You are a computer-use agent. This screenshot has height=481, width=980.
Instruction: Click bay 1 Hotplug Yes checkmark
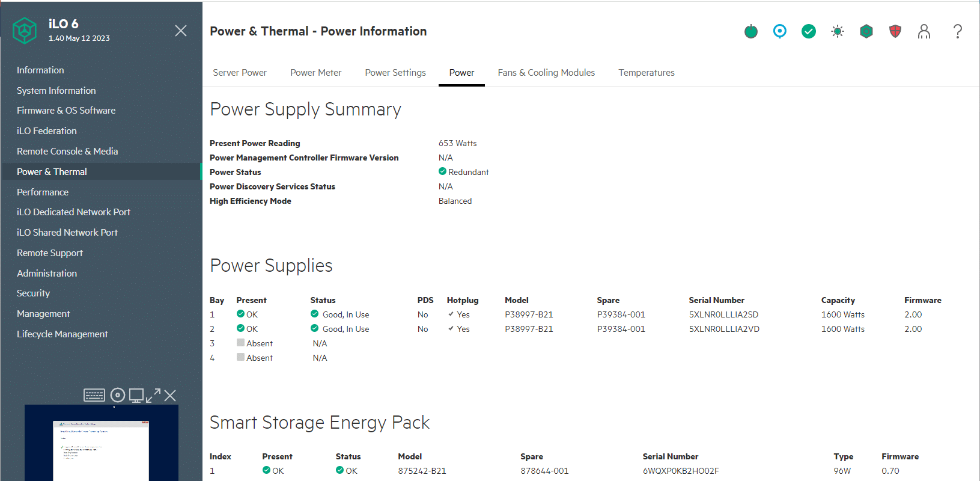(x=451, y=314)
